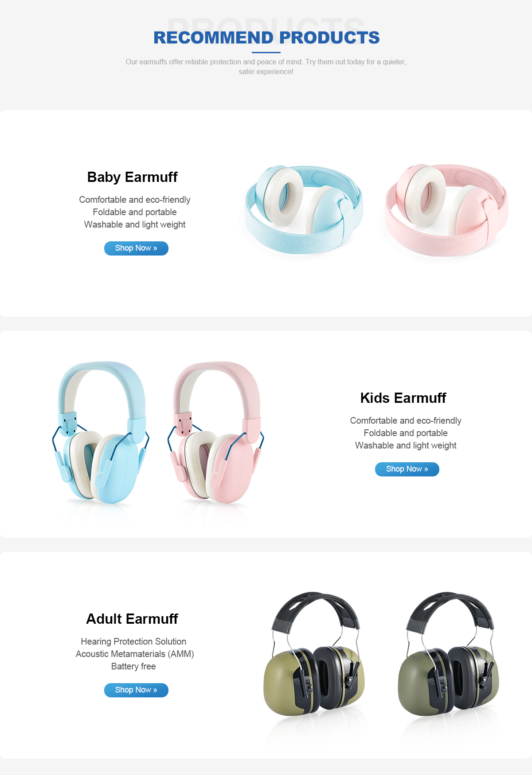The width and height of the screenshot is (532, 775).
Task: Click Shop Now under Kids Earmuff
Action: pyautogui.click(x=407, y=469)
